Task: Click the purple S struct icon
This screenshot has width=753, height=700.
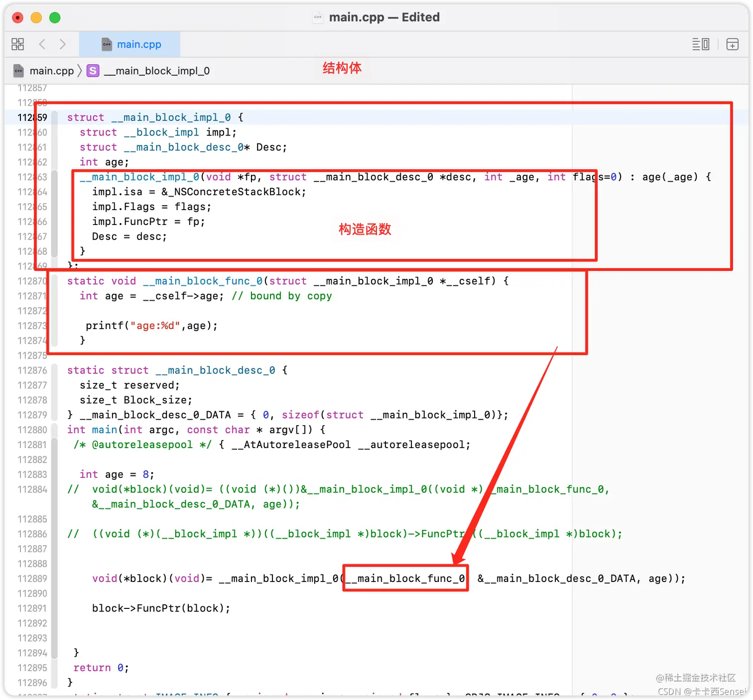Action: 93,71
